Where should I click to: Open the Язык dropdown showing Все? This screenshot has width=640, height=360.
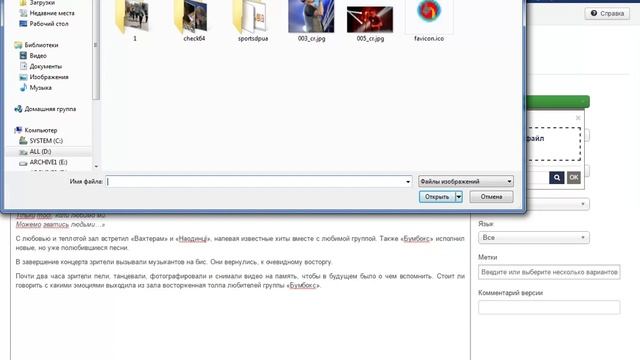[534, 238]
